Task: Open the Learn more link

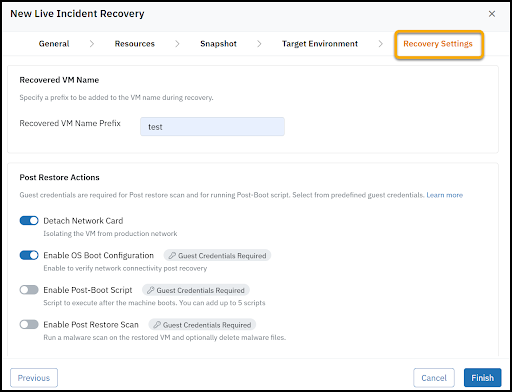Action: pyautogui.click(x=445, y=195)
